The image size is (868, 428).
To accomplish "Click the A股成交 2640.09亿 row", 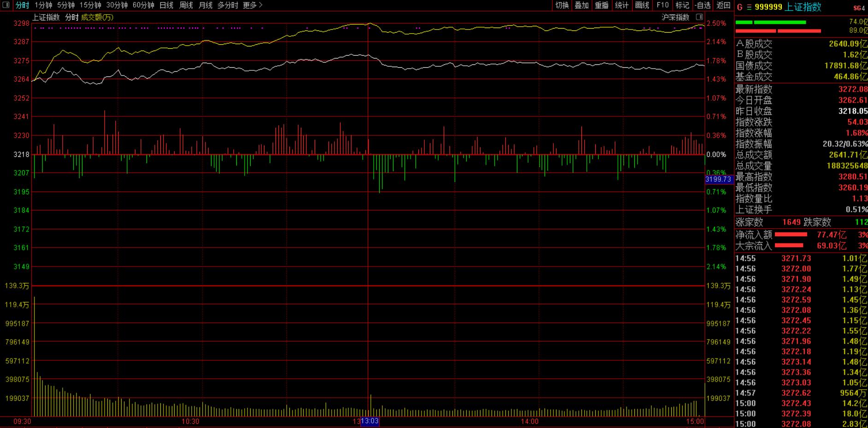I will tap(801, 44).
